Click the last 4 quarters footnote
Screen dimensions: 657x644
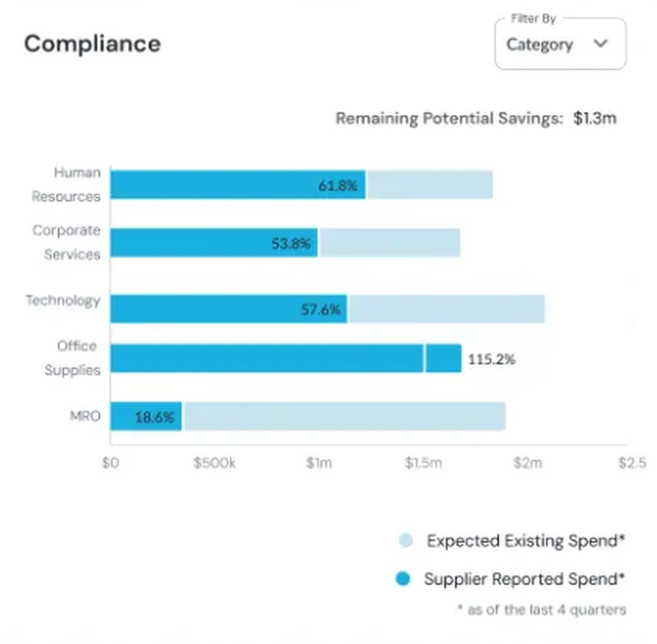[x=542, y=610]
